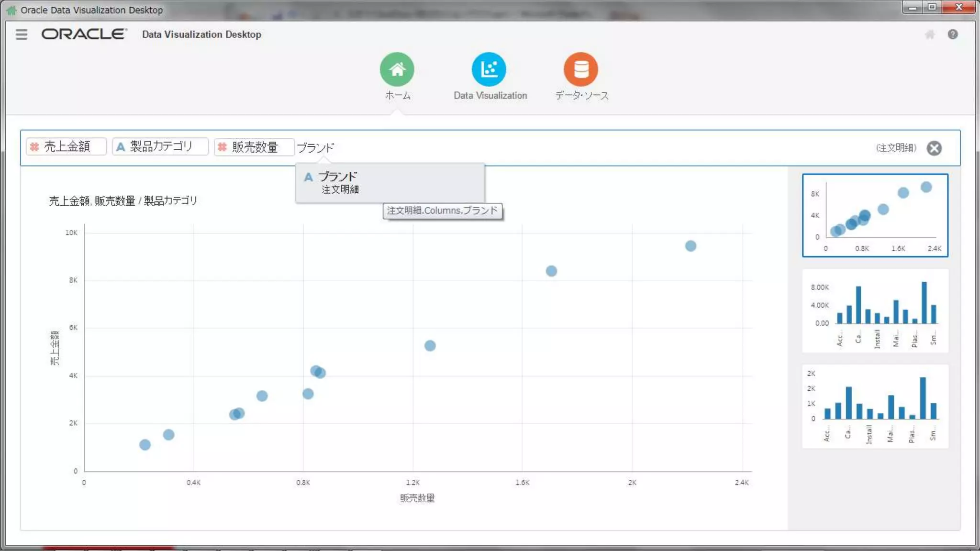
Task: Click the (注文明細) data source label
Action: click(896, 148)
